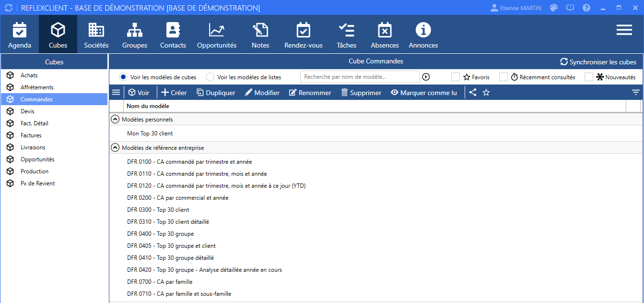Check the Nouveautés checkbox
The image size is (644, 303).
[x=589, y=77]
